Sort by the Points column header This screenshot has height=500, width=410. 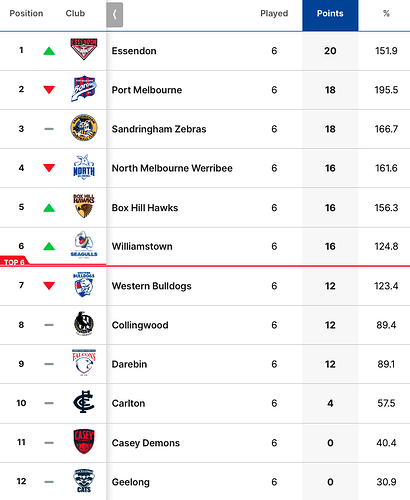pos(330,15)
